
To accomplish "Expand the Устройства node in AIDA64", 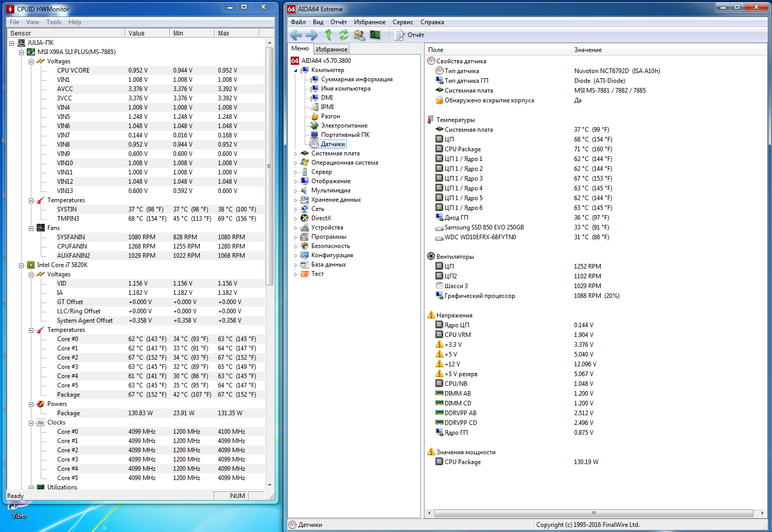I will tap(295, 228).
